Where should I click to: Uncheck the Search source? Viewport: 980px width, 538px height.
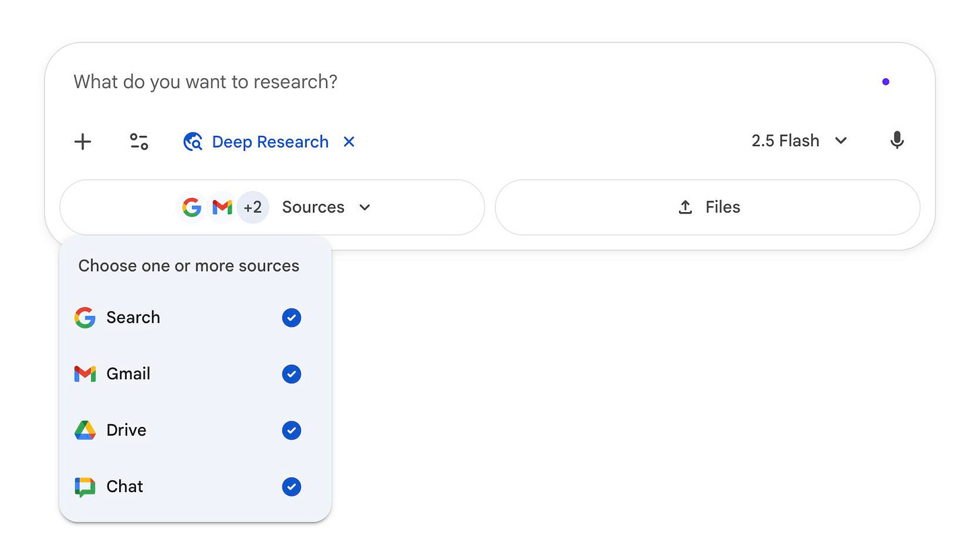coord(291,317)
